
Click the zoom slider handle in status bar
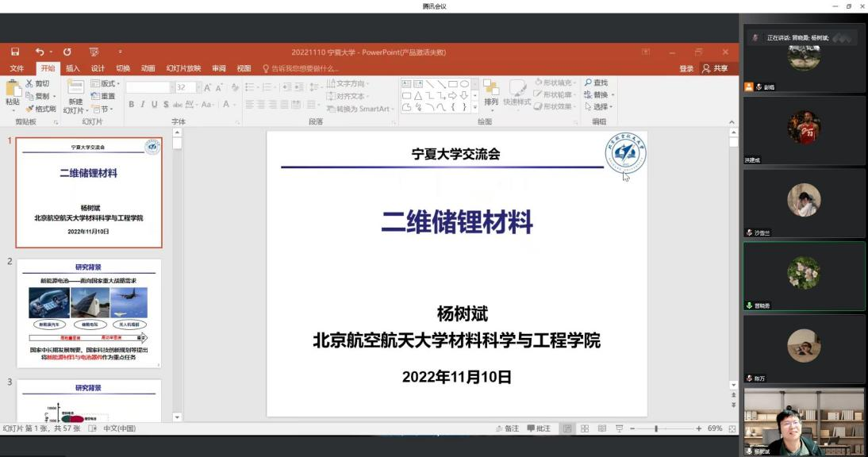(x=656, y=428)
